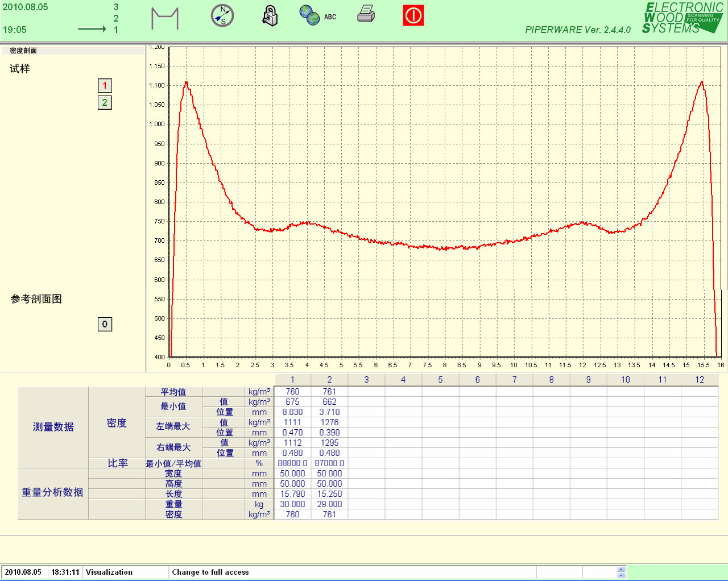
Task: Toggle reference profile 0 button
Action: (105, 325)
